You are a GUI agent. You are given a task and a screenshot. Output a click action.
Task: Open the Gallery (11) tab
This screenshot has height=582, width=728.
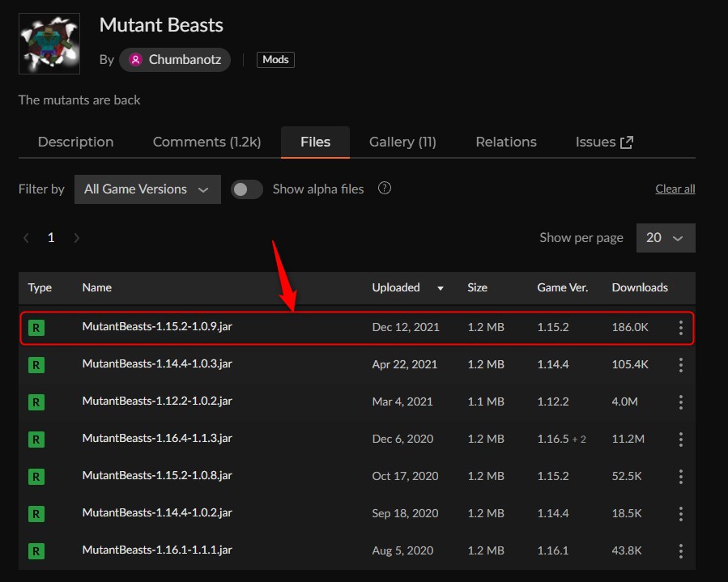(x=402, y=142)
